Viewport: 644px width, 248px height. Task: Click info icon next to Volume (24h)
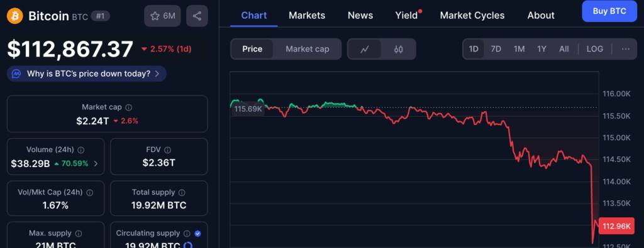click(x=81, y=150)
